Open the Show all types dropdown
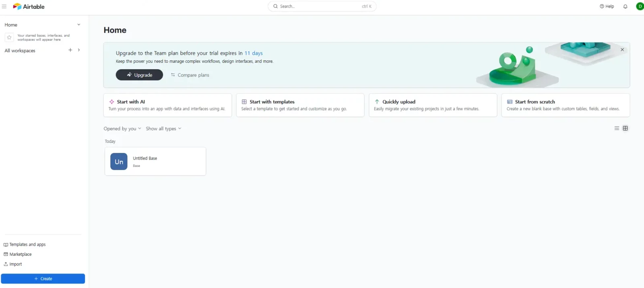 (163, 129)
